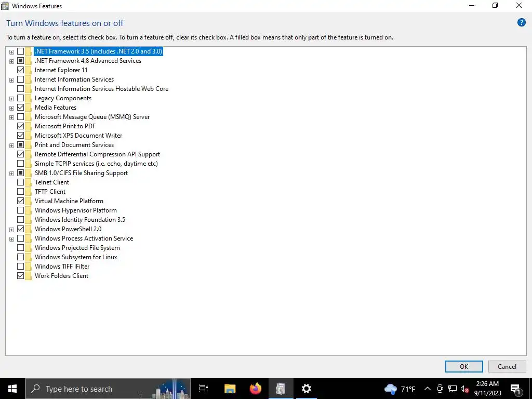Click the weather 71°F widget
The width and height of the screenshot is (532, 399).
[400, 389]
